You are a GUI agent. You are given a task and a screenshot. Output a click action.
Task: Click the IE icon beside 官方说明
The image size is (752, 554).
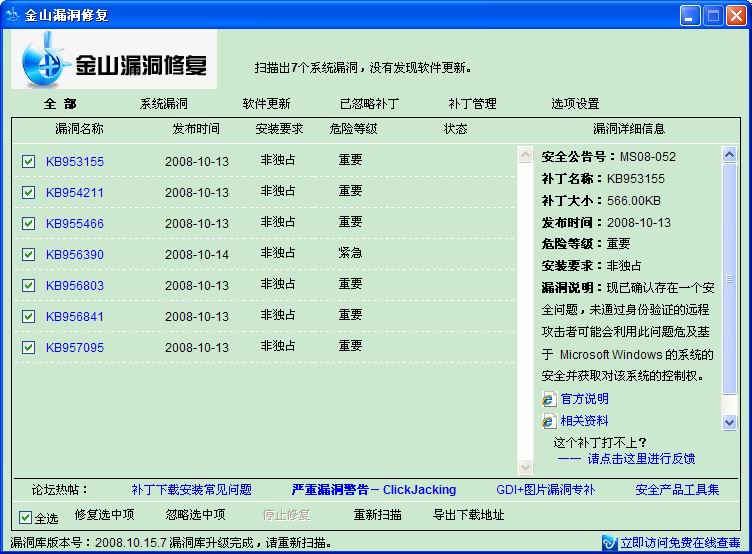[549, 399]
